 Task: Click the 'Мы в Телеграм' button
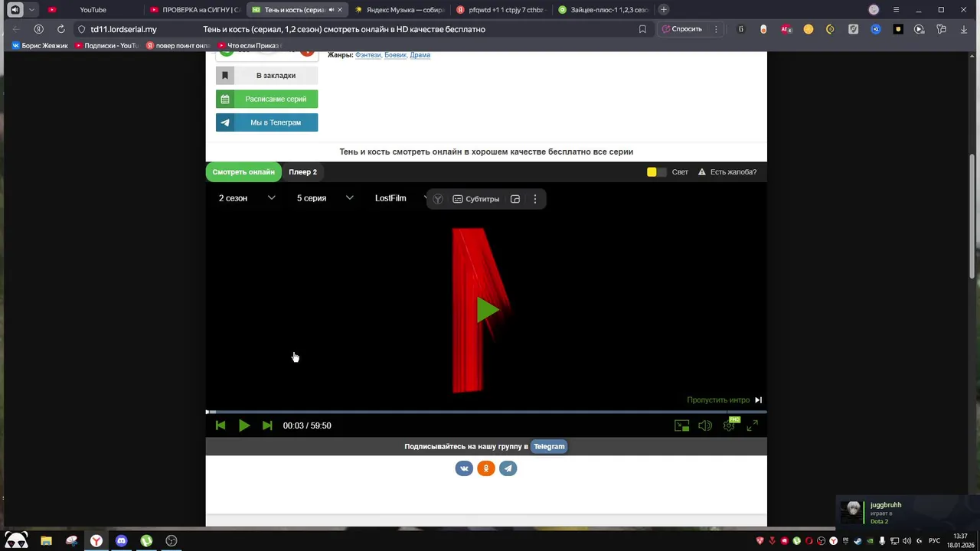[266, 122]
